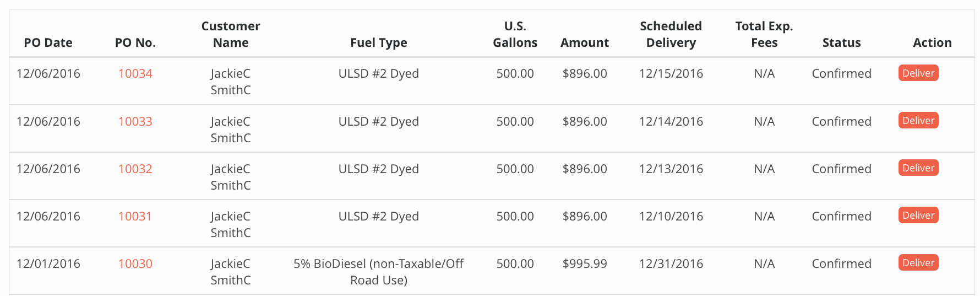Open the 10030 BioDiesel order link

coord(135,263)
